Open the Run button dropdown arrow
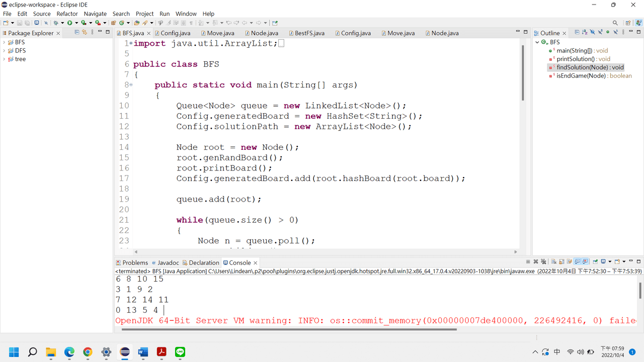Screen dimensions: 644x362 coord(76,23)
